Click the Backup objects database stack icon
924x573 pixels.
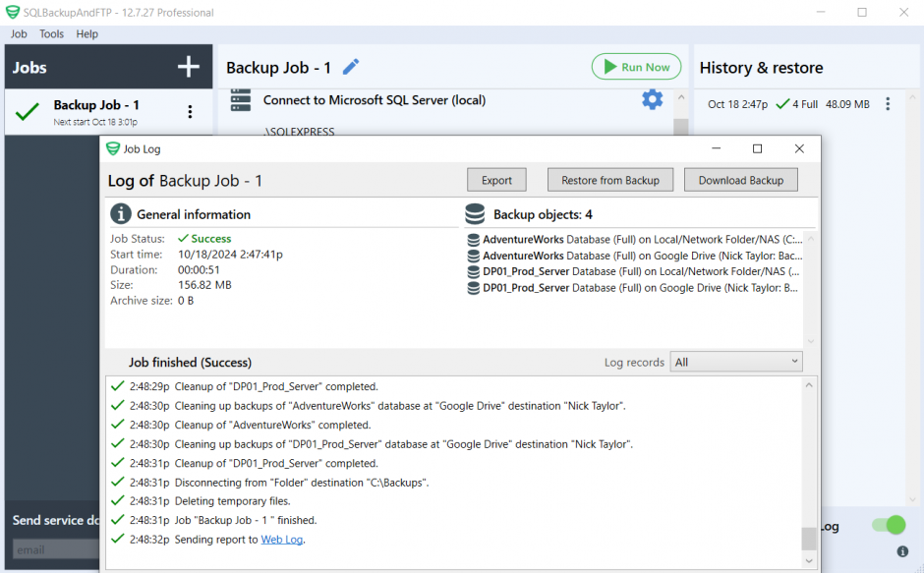(475, 214)
